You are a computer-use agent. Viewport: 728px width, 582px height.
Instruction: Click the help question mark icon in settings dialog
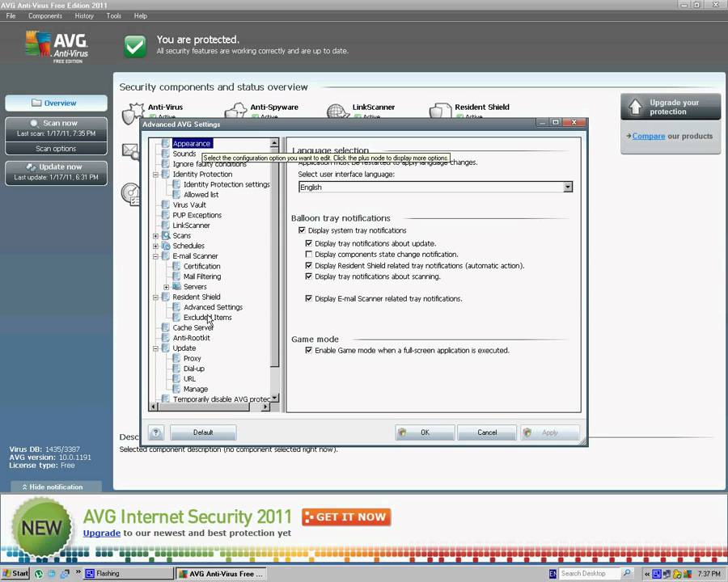click(x=156, y=432)
